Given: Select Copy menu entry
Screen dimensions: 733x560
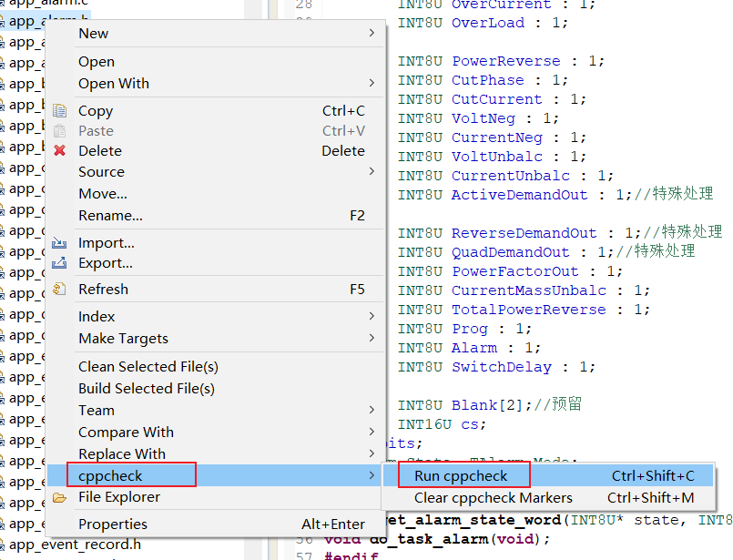Looking at the screenshot, I should [x=216, y=111].
